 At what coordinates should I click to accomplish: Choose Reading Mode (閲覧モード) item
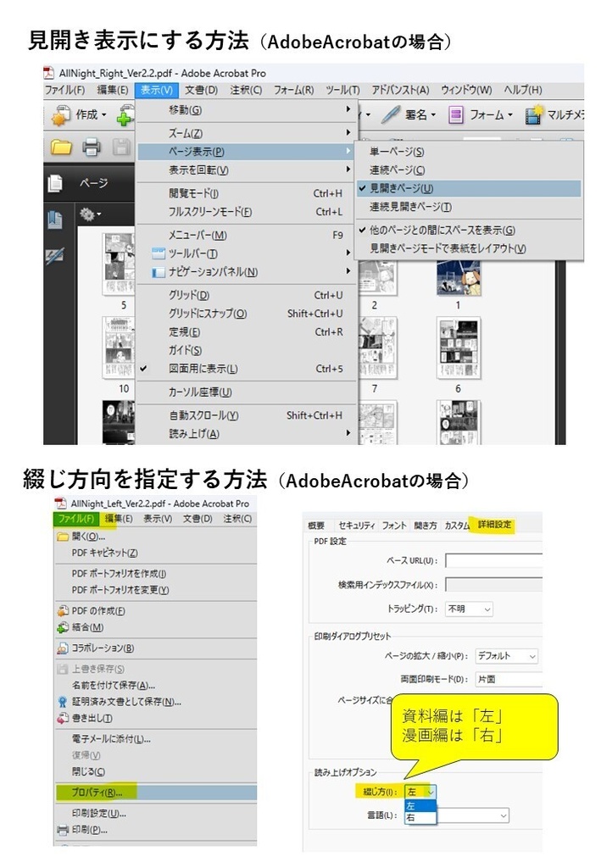click(247, 194)
